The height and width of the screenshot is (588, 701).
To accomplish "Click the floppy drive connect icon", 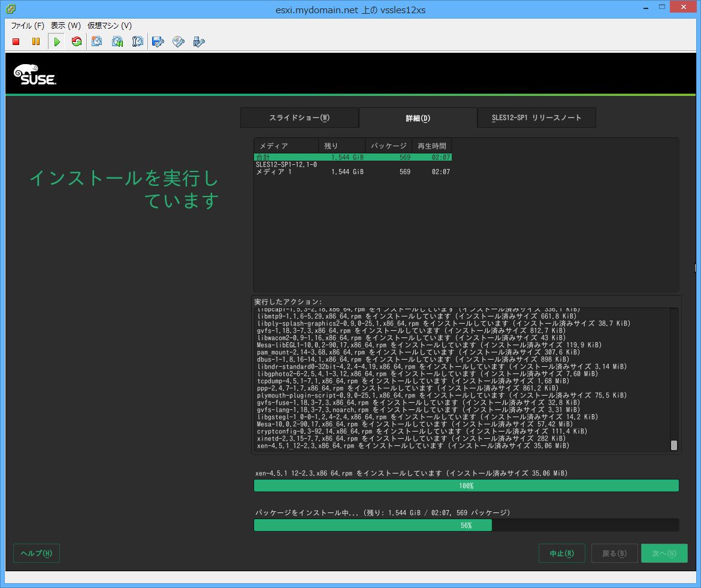I will tap(158, 41).
